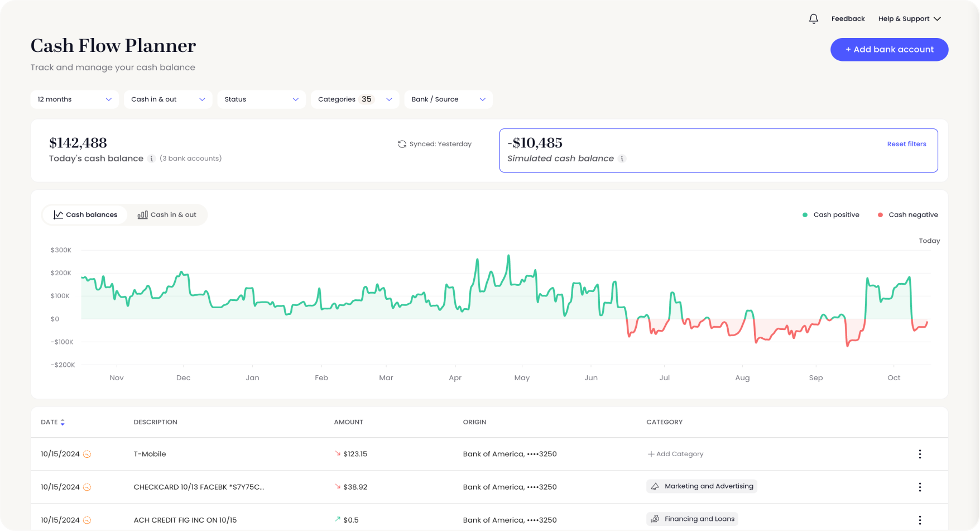Open the Cash in & out filter dropdown
Screen dimensions: 980x531
tap(168, 99)
